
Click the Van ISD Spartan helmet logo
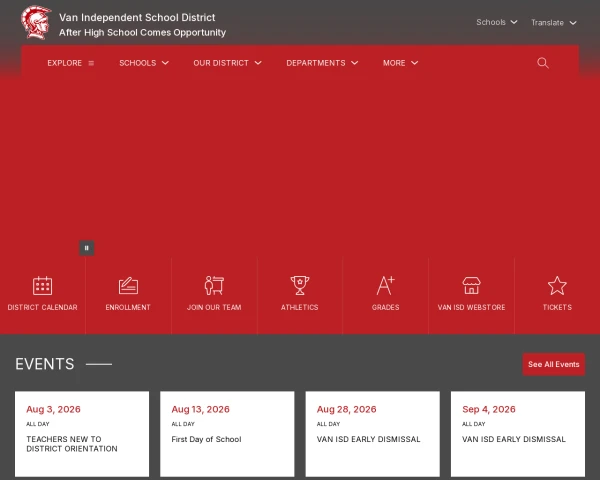pyautogui.click(x=36, y=22)
